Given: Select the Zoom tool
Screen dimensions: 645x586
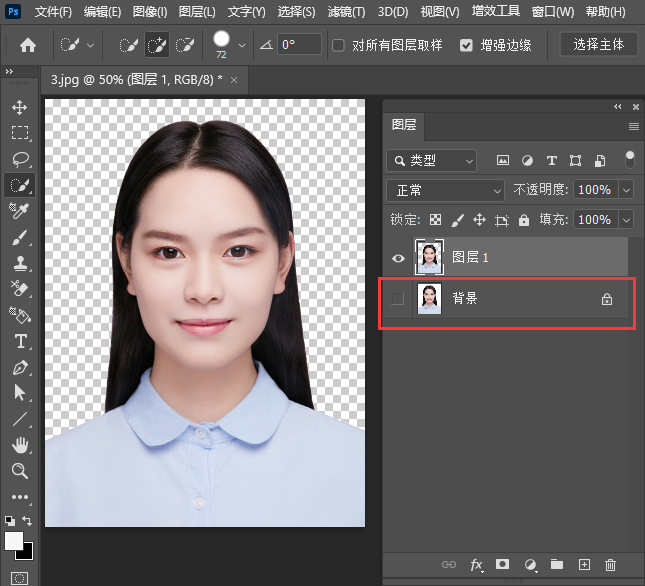Looking at the screenshot, I should click(x=20, y=471).
